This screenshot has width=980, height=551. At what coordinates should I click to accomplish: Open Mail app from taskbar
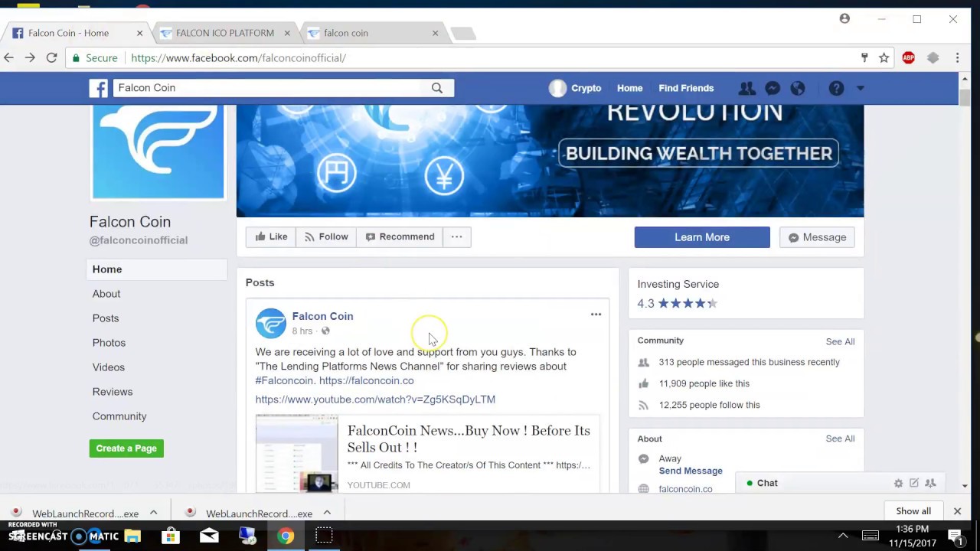click(209, 536)
